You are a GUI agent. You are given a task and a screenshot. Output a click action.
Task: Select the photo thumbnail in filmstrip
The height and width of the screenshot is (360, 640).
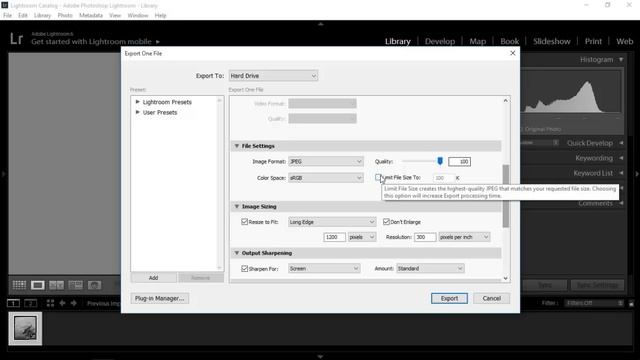[25, 329]
